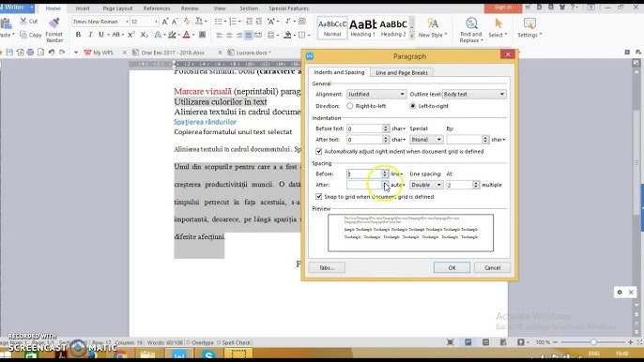Click the Select cursor tool in ribbon
This screenshot has width=644, height=362.
coord(498,27)
